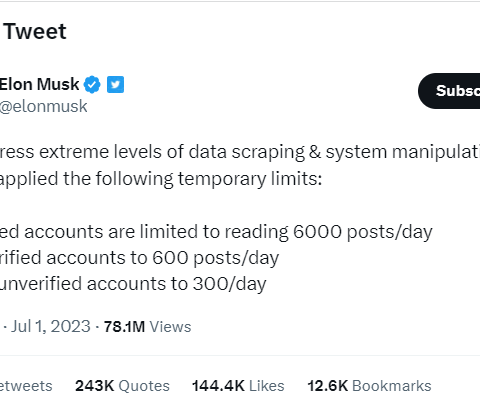Click the black Subscribe button
The width and height of the screenshot is (480, 408).
pos(449,91)
